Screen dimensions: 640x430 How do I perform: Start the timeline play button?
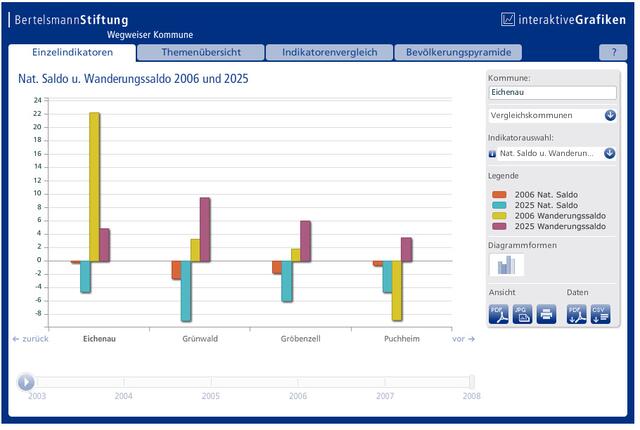pos(26,382)
